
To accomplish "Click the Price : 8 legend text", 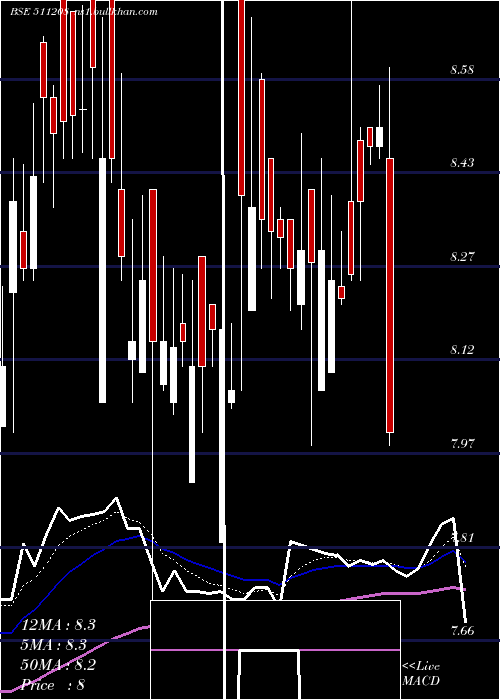I will coord(53,685).
